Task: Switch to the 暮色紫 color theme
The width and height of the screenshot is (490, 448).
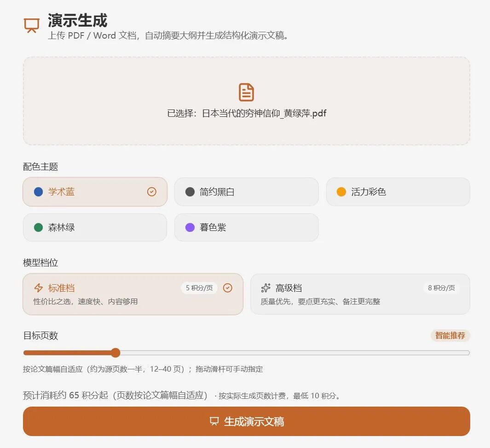Action: coord(247,227)
